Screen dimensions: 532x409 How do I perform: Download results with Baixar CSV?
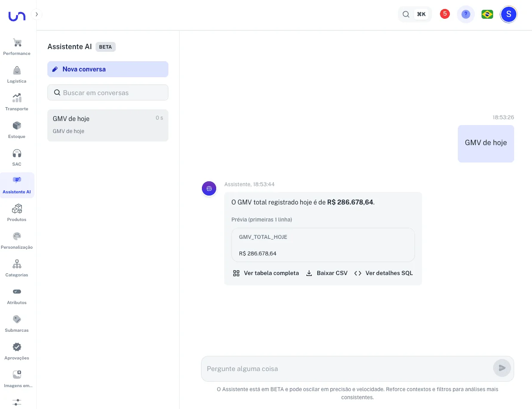coord(327,273)
